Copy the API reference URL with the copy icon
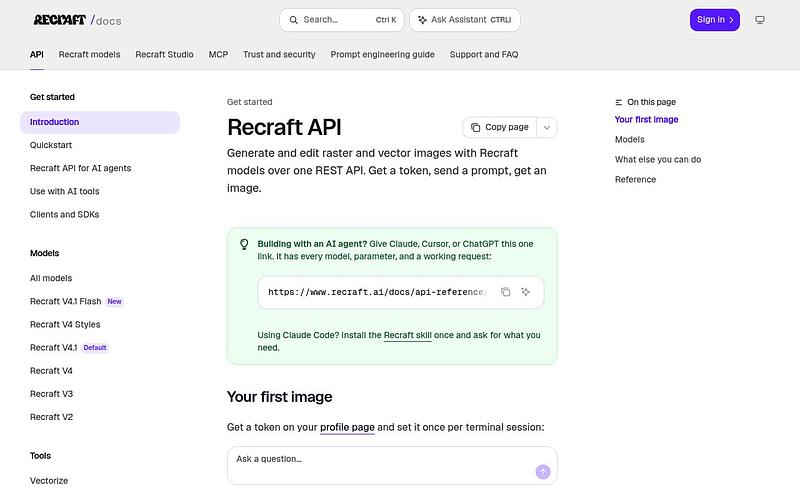Viewport: 800px width, 500px height. coord(505,292)
